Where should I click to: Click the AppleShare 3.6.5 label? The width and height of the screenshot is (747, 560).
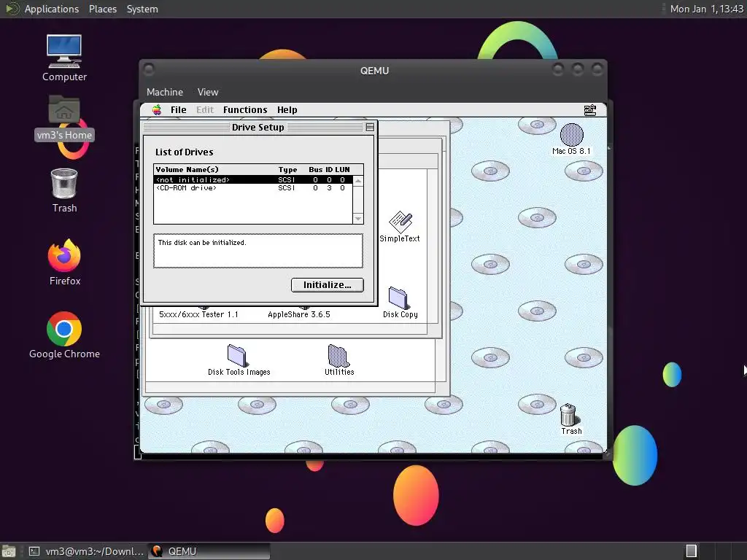coord(298,314)
